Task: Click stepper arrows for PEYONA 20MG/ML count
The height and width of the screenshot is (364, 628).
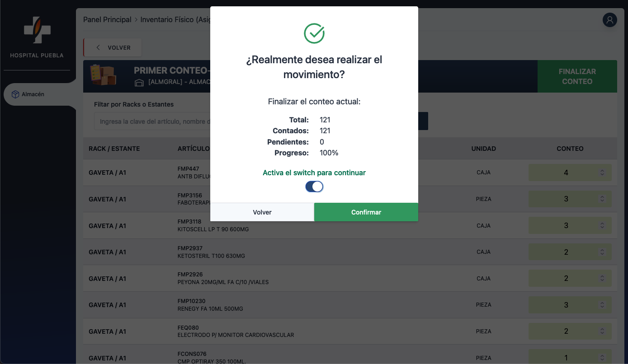Action: (x=602, y=278)
